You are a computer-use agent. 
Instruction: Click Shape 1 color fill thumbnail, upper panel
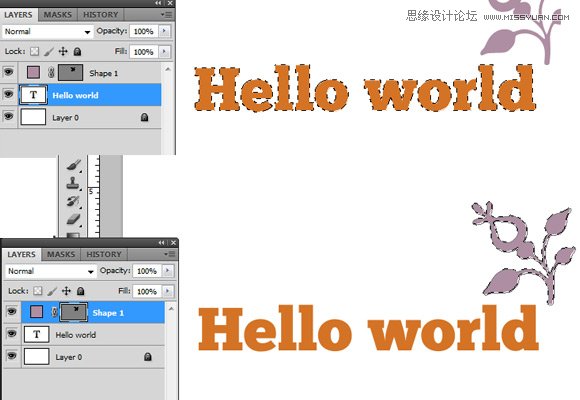pyautogui.click(x=34, y=72)
